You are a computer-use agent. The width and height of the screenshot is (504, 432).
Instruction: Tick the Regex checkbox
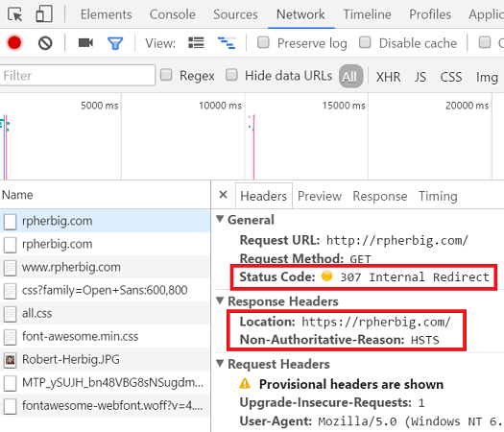[x=166, y=75]
